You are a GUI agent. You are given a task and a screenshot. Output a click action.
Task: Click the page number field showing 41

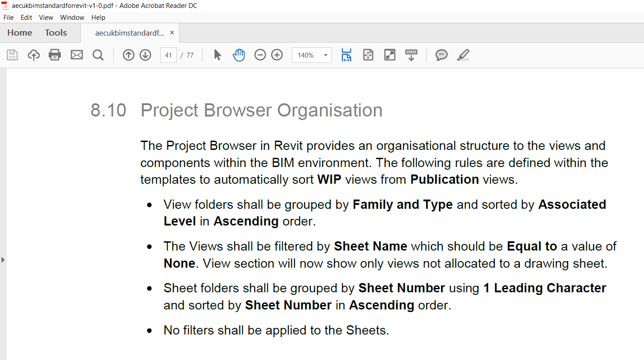(168, 55)
